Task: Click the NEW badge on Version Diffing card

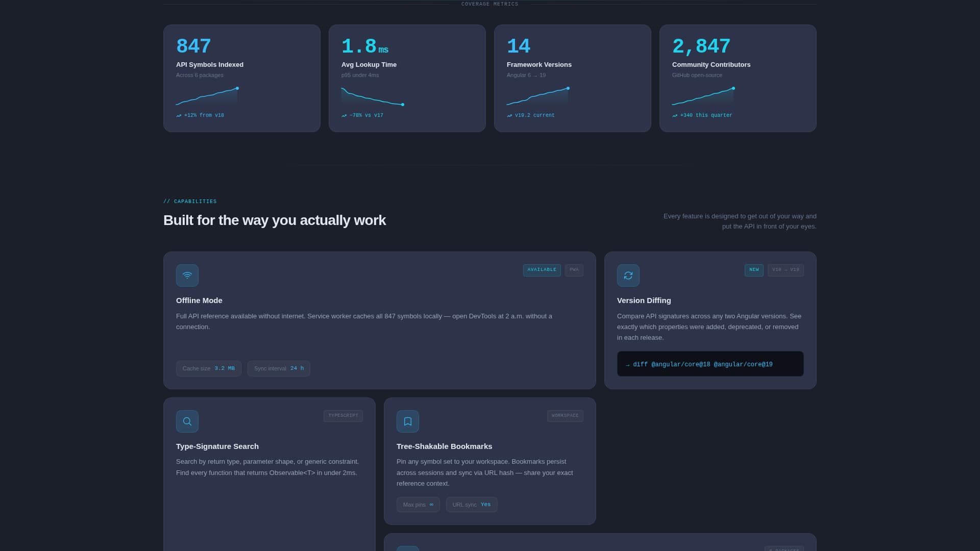Action: click(754, 270)
